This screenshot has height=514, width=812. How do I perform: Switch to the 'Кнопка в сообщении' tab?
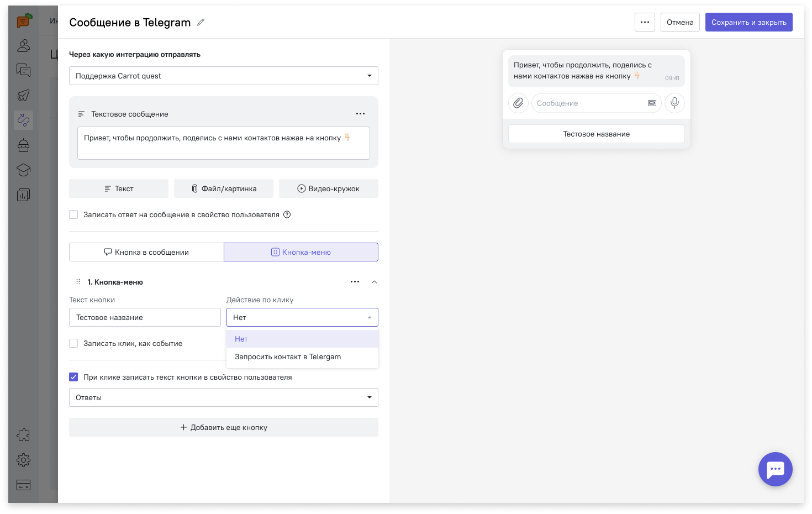146,252
